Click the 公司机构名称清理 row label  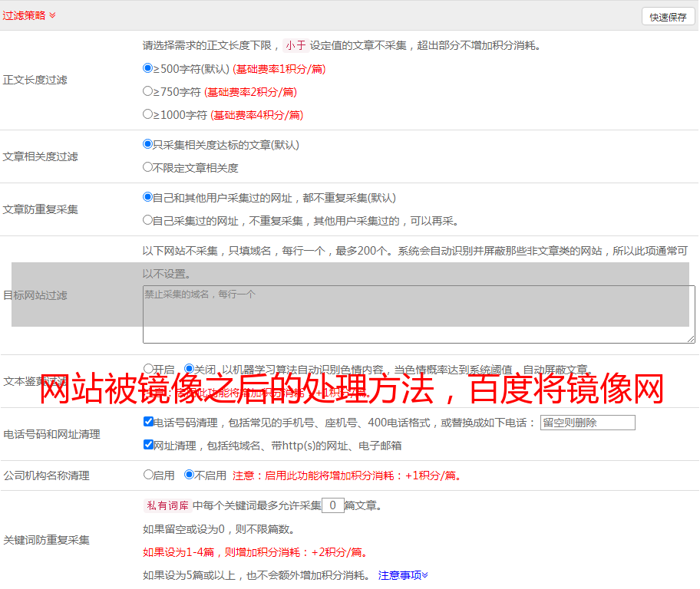[x=46, y=475]
